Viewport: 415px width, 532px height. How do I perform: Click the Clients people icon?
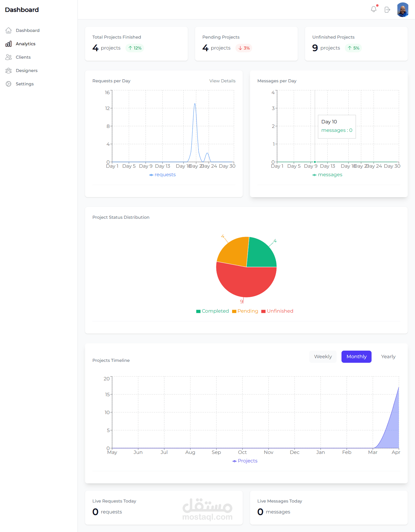9,57
